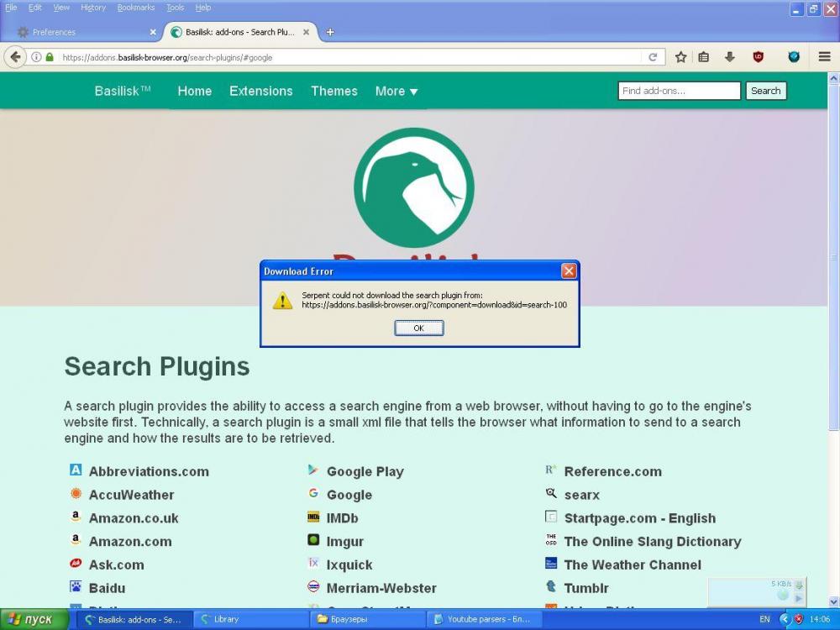Image resolution: width=840 pixels, height=630 pixels.
Task: Open a new tab with plus button
Action: (330, 32)
